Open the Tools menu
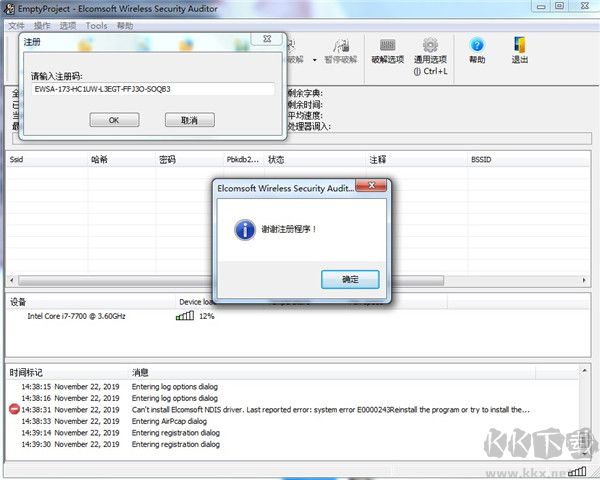Viewport: 600px width, 480px height. (96, 26)
